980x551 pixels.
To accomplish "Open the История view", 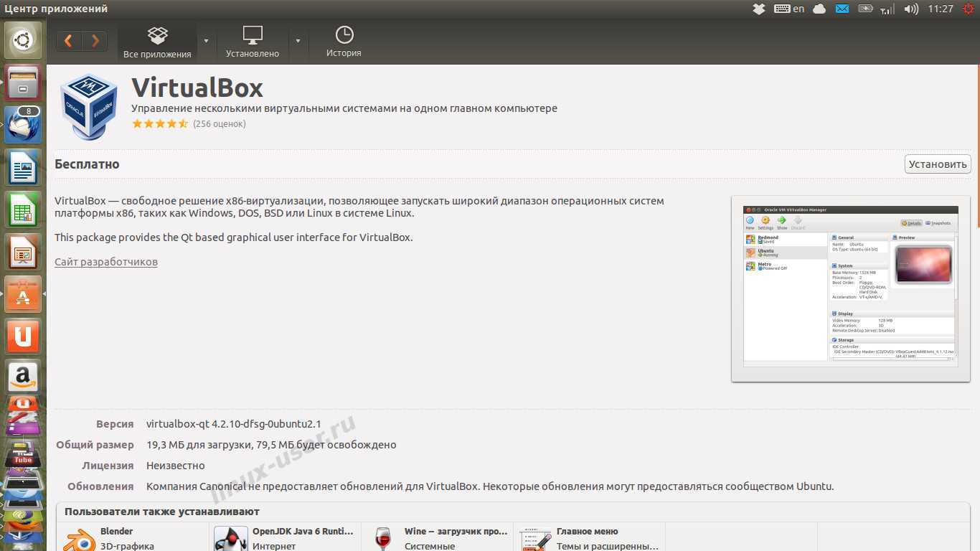I will tap(344, 42).
